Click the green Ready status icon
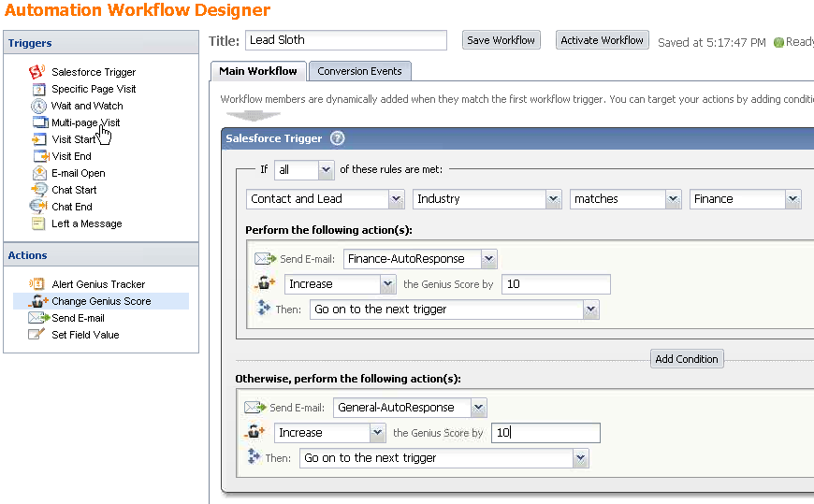Image resolution: width=814 pixels, height=504 pixels. pos(778,43)
